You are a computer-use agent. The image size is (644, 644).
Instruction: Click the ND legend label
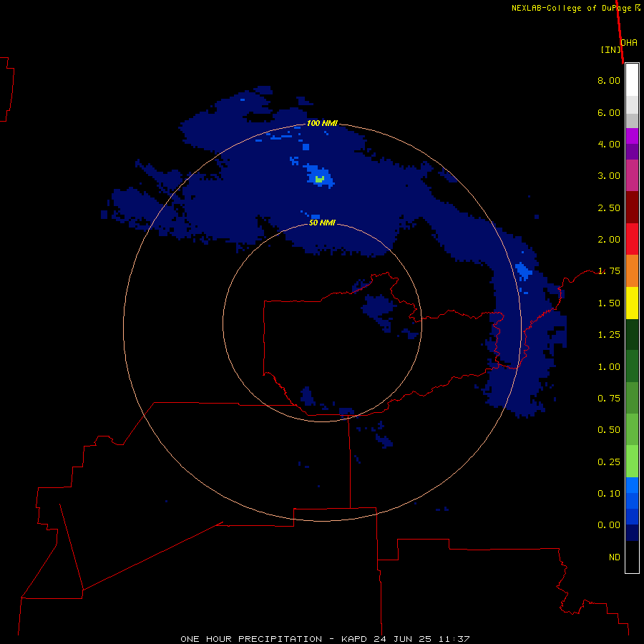tap(615, 557)
